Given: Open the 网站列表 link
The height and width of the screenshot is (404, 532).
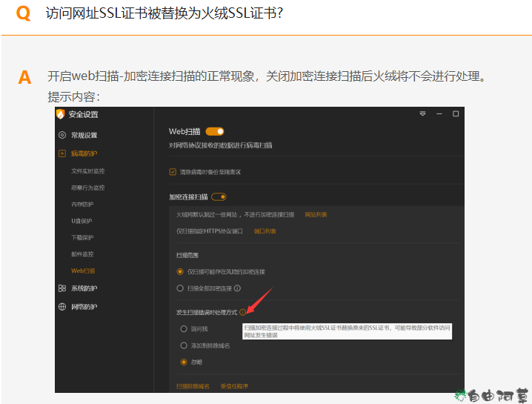Looking at the screenshot, I should click(316, 214).
